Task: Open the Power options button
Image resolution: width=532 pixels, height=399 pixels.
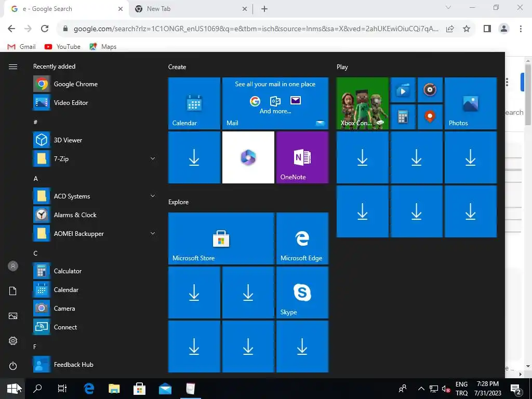Action: point(13,366)
